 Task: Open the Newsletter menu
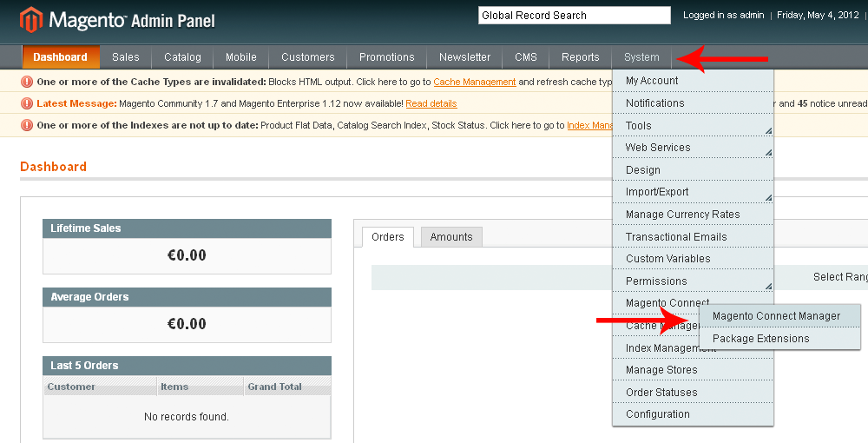pyautogui.click(x=465, y=57)
